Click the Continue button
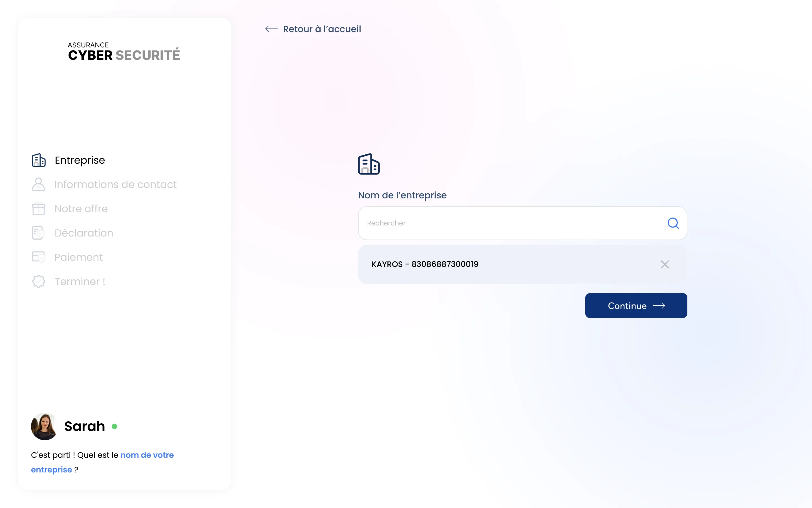Viewport: 812px width, 508px height. pos(636,306)
